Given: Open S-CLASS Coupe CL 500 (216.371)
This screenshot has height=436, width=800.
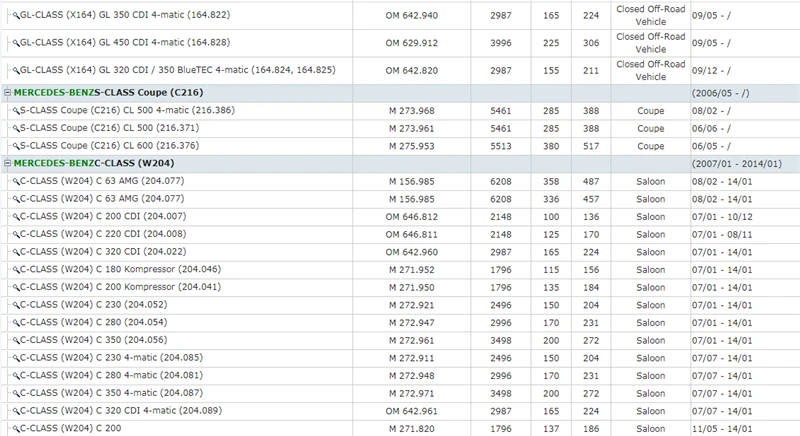Looking at the screenshot, I should pos(109,128).
